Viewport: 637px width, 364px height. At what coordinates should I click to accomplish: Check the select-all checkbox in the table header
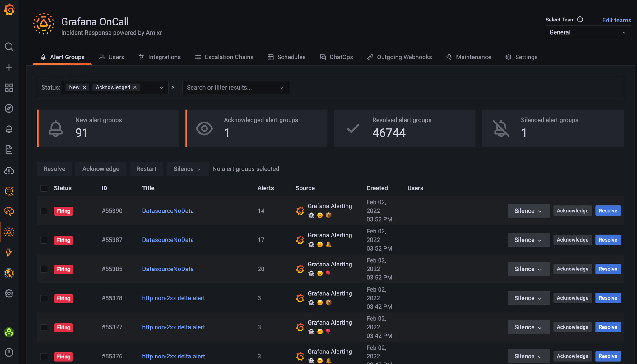pyautogui.click(x=44, y=188)
